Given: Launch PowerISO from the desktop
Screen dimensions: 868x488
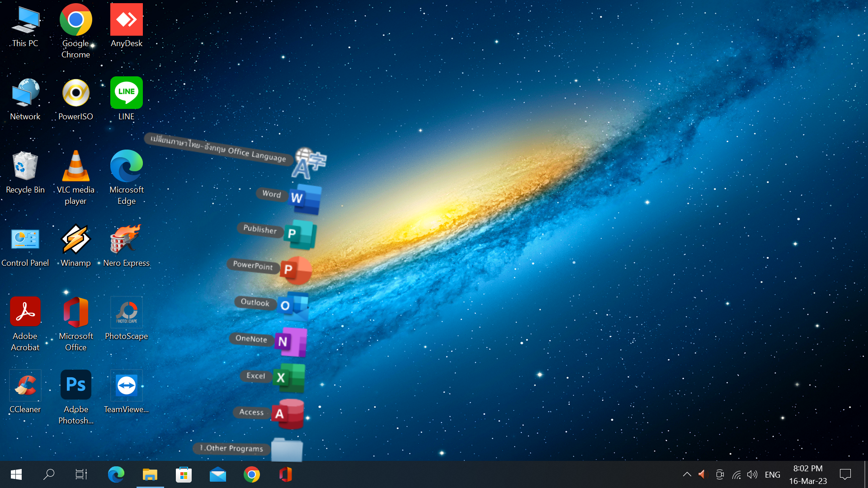Looking at the screenshot, I should coord(75,100).
